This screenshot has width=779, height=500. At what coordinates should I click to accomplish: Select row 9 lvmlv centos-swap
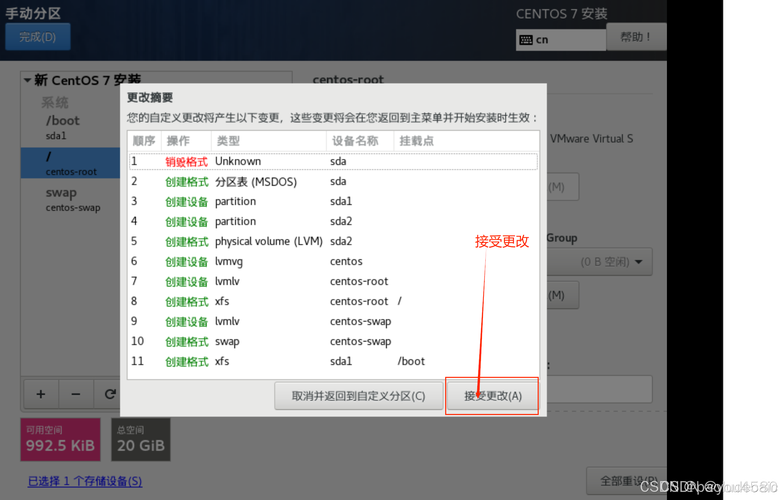pyautogui.click(x=333, y=322)
